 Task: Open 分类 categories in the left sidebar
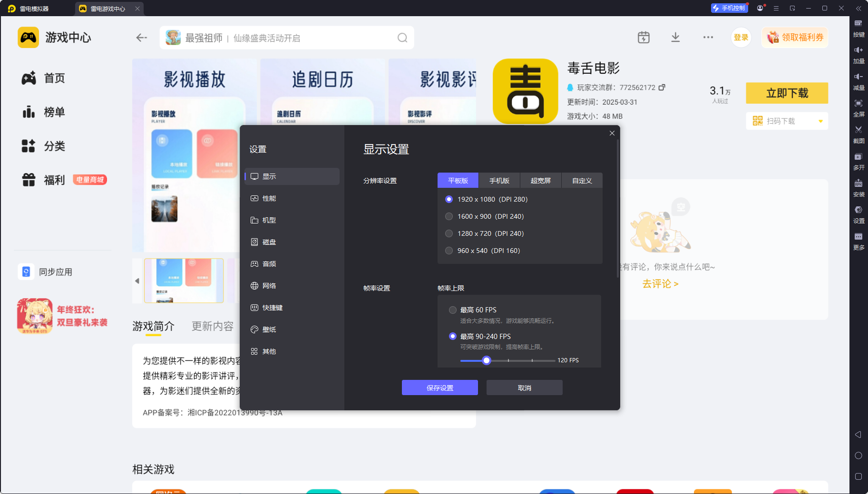43,146
